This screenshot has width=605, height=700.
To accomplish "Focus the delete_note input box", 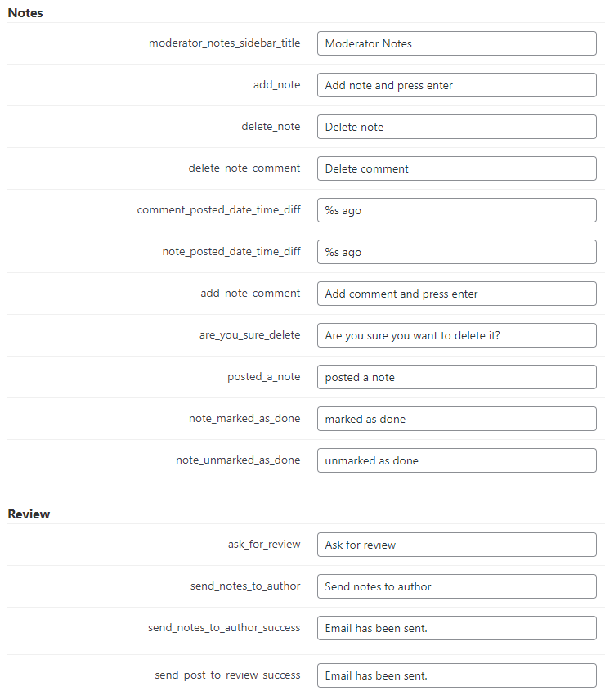I will coord(457,127).
